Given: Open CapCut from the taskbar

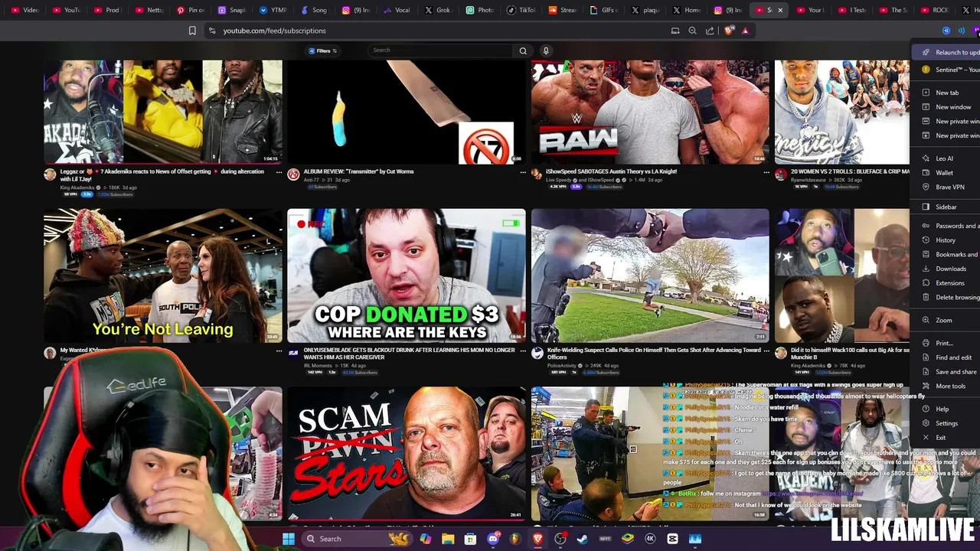Looking at the screenshot, I should point(672,539).
